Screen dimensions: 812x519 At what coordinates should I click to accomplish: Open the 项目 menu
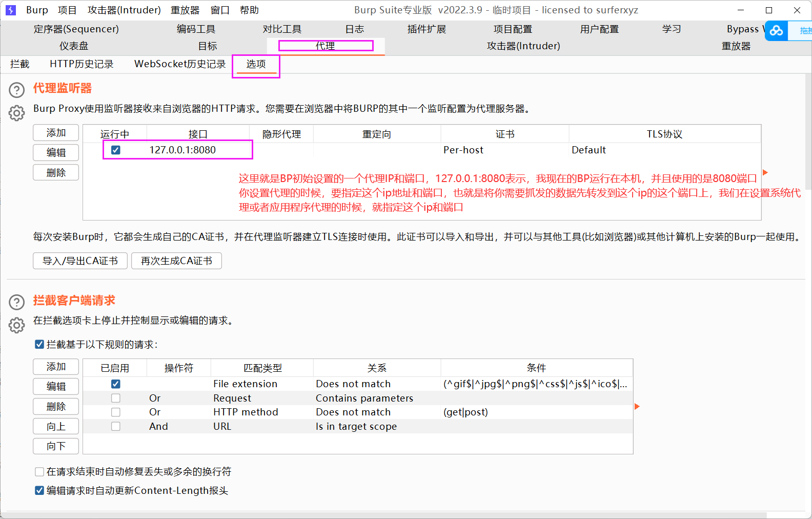coord(67,10)
